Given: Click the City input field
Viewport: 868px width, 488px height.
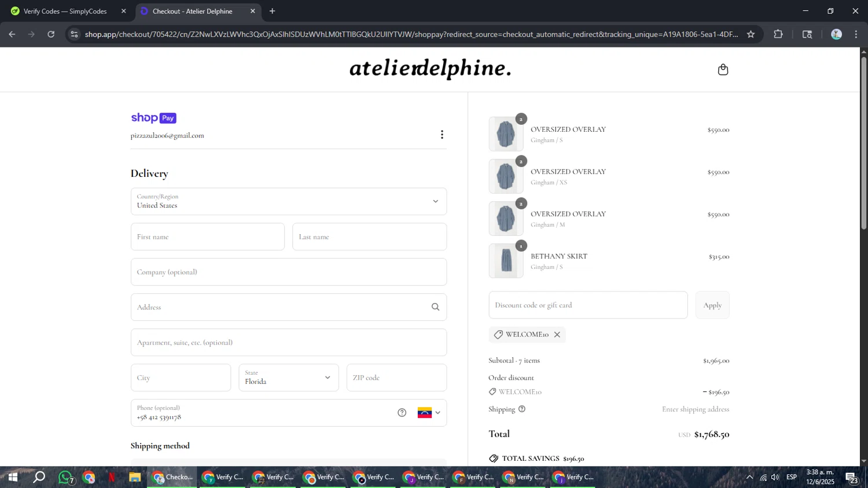Looking at the screenshot, I should 181,378.
